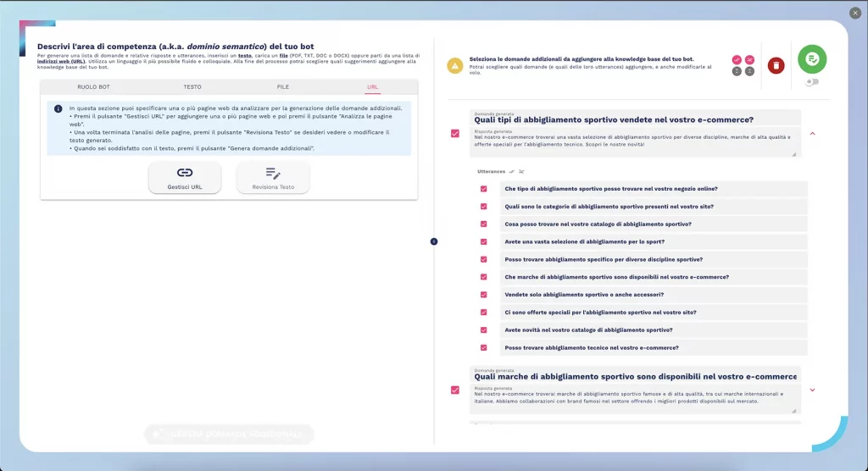The height and width of the screenshot is (471, 868).
Task: Click the 'Utterances' label
Action: coord(491,172)
